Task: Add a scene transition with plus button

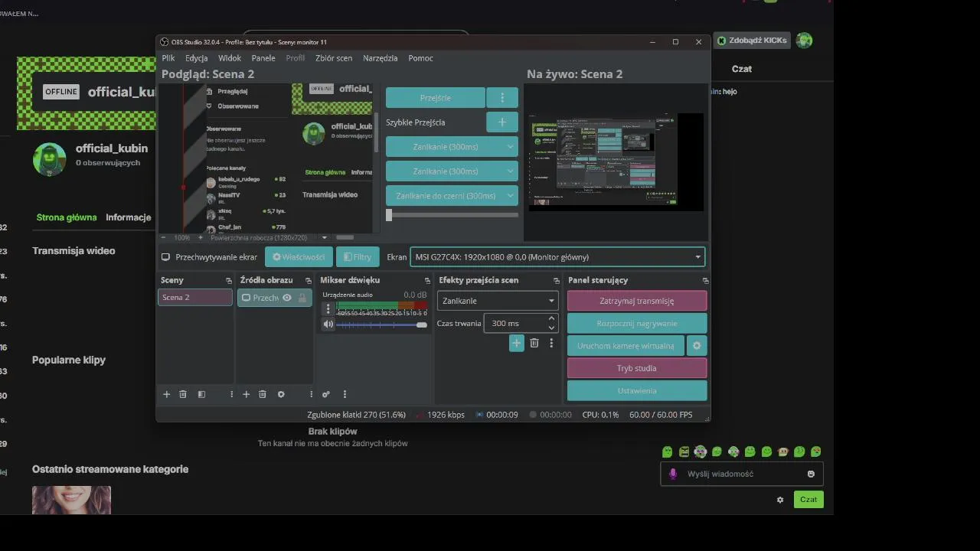Action: pyautogui.click(x=516, y=344)
